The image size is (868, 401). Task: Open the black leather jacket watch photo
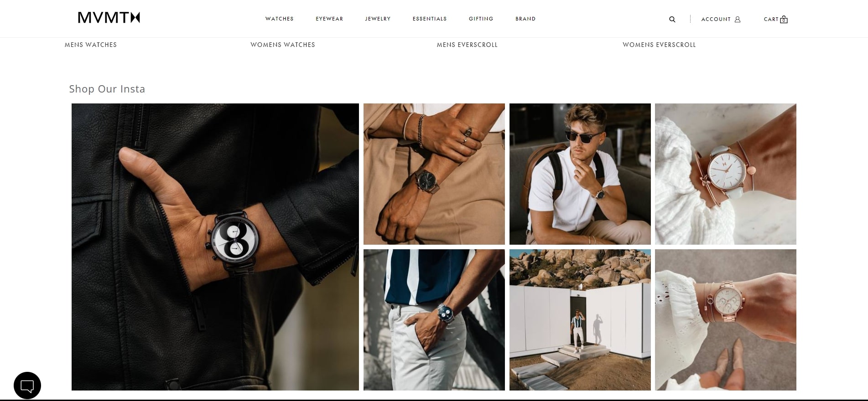[x=215, y=247]
